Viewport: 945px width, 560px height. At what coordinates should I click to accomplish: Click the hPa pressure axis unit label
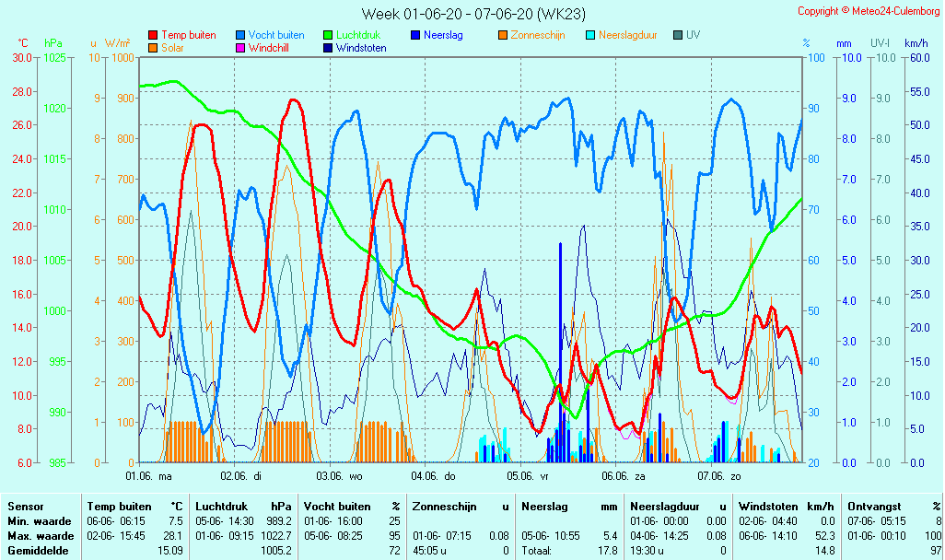53,43
